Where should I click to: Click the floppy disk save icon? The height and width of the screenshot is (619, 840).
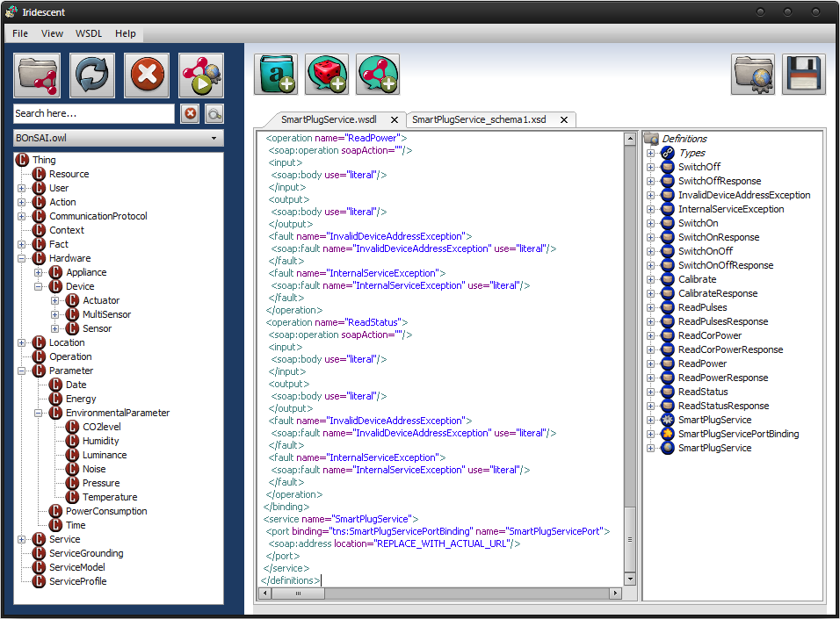804,75
